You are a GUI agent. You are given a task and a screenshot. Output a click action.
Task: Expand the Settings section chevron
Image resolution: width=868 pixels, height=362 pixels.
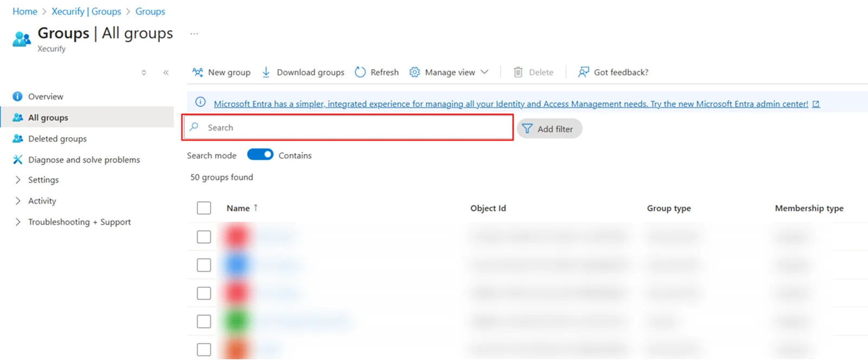(x=17, y=180)
